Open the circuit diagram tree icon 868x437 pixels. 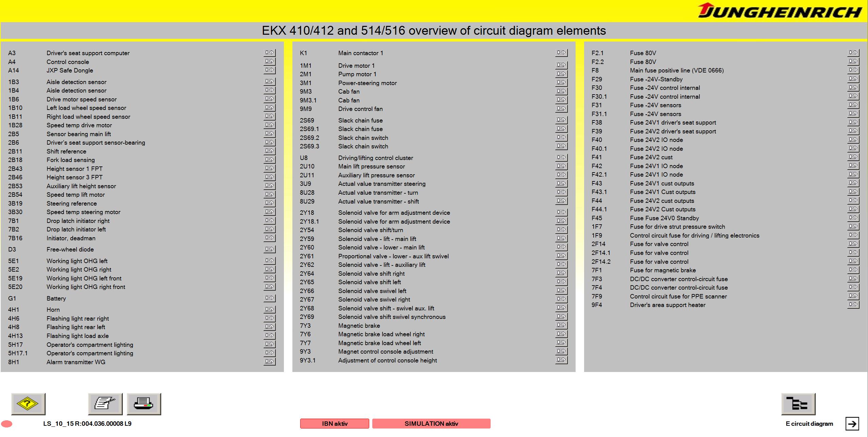click(x=798, y=404)
